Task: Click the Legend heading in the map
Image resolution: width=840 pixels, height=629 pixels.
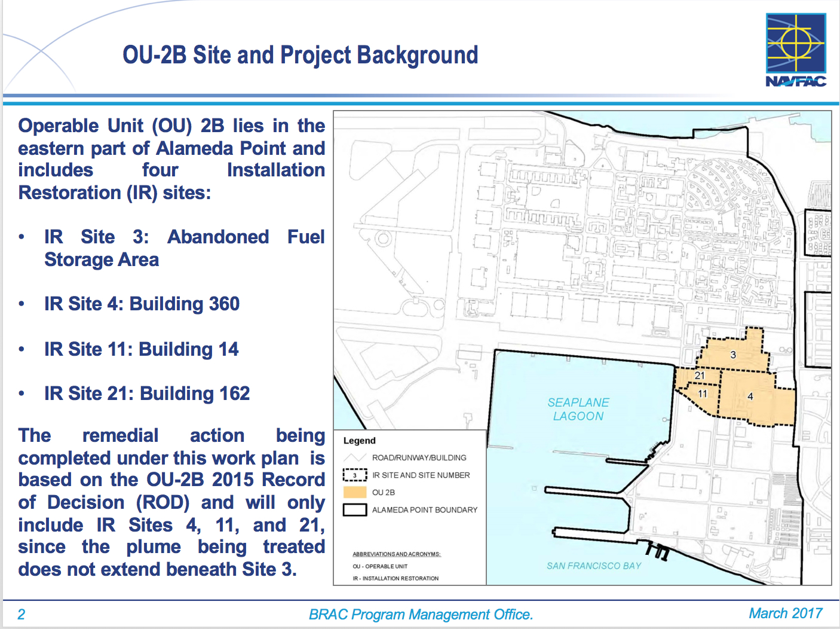Action: (x=359, y=441)
